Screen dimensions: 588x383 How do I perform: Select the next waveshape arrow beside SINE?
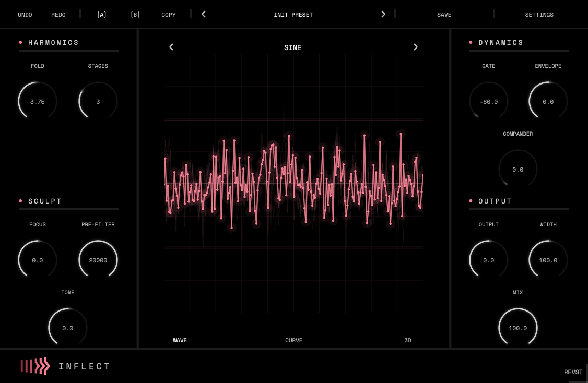click(416, 47)
